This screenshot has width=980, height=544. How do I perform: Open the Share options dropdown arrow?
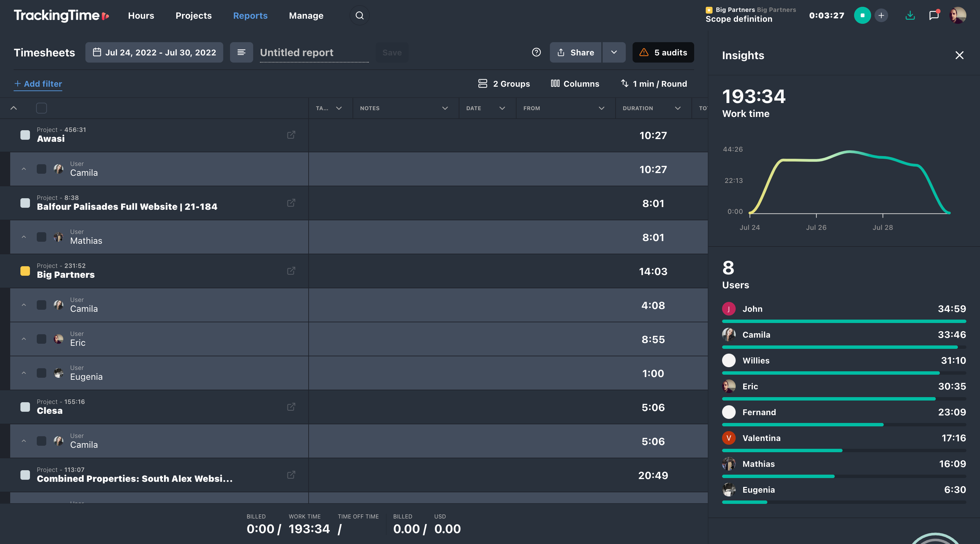[614, 52]
